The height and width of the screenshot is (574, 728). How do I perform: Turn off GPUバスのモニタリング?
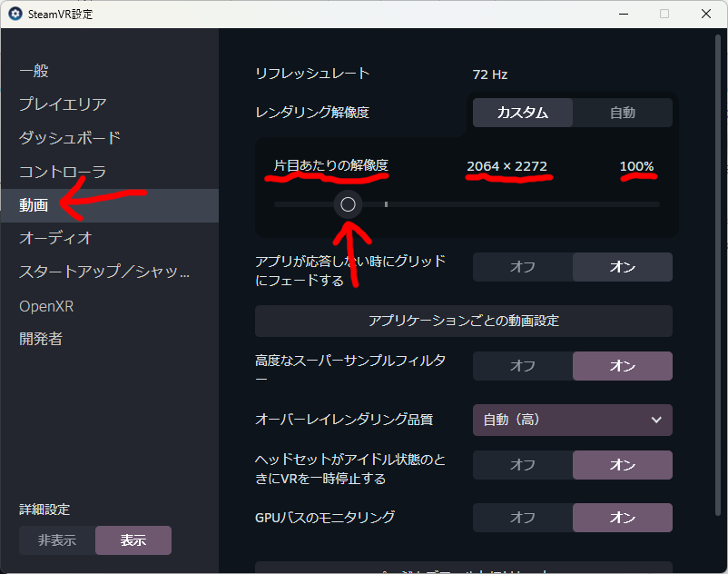point(523,518)
